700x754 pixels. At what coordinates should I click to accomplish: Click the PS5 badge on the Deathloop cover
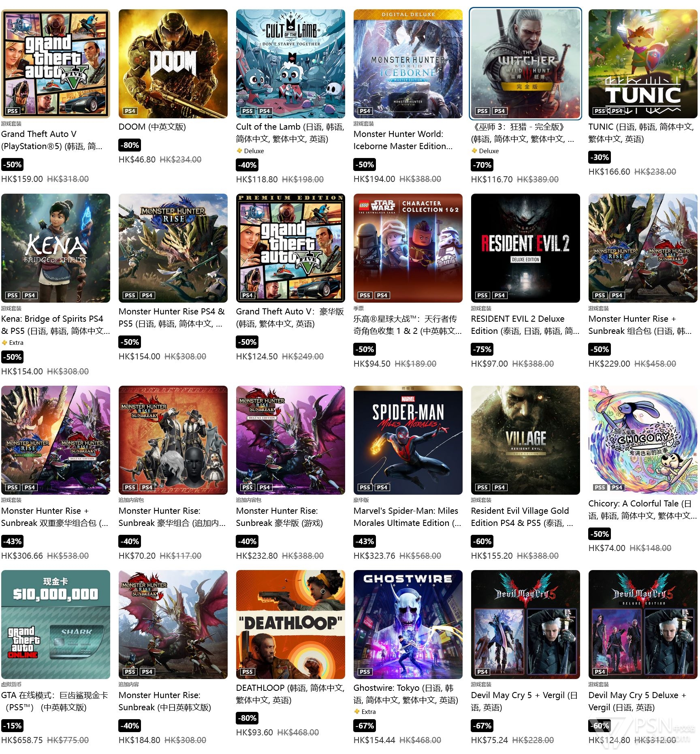248,672
